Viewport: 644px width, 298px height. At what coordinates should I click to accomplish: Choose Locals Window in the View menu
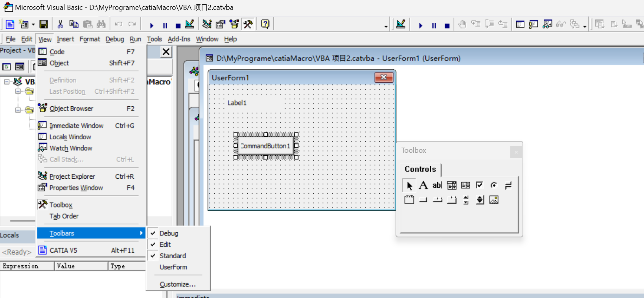click(x=91, y=137)
